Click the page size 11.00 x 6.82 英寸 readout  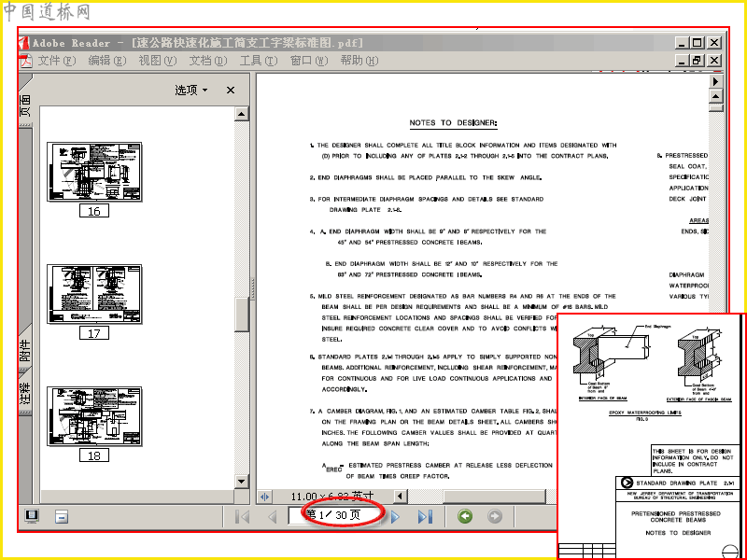(332, 497)
